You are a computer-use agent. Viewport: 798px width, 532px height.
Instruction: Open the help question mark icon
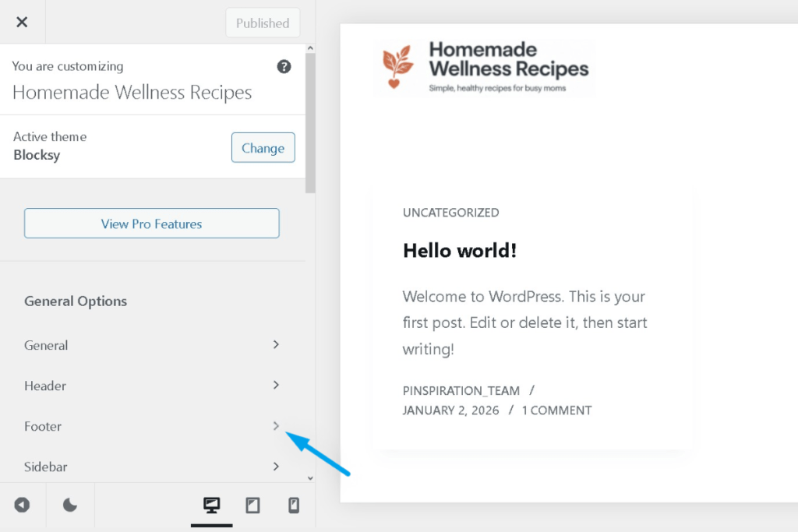pyautogui.click(x=284, y=67)
